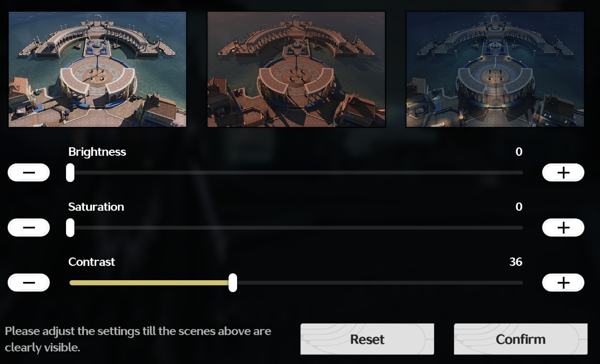Select the sunset-toned scene preview thumbnail
The height and width of the screenshot is (364, 600).
tap(296, 69)
